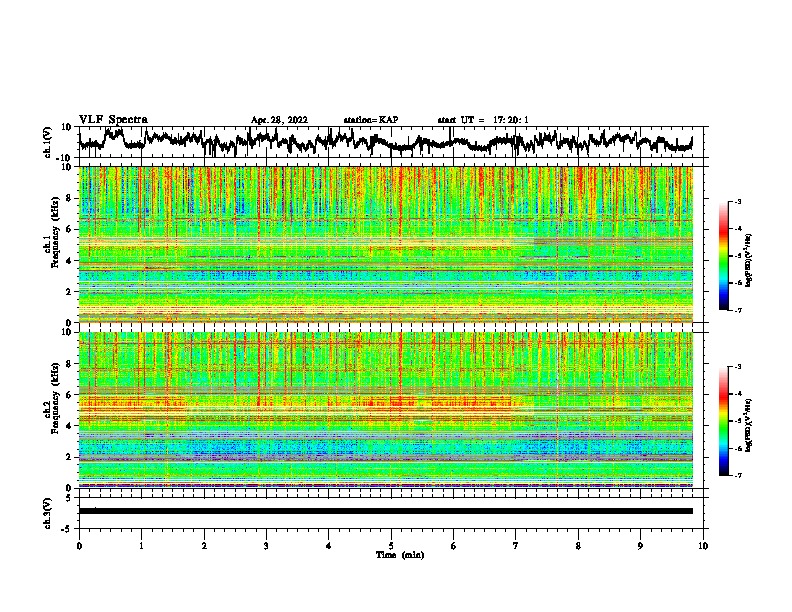Click tick label "1" on the Time axis
This screenshot has width=792, height=612.
tap(141, 546)
